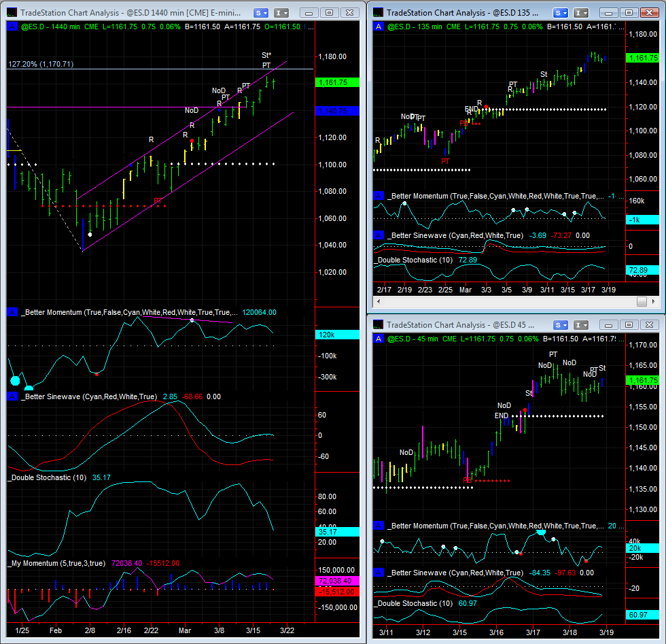Open the S dropdown in the 135 min window
The height and width of the screenshot is (644, 666).
561,13
